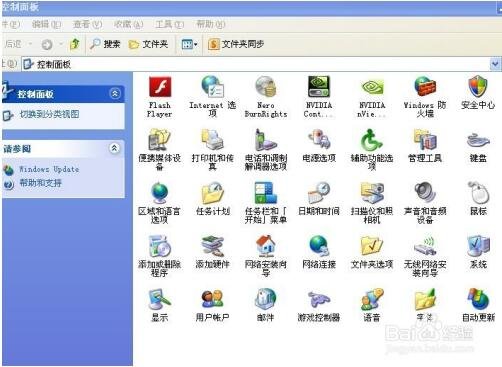Open the 鼠标 mouse item
This screenshot has width=502, height=367.
pos(478,199)
